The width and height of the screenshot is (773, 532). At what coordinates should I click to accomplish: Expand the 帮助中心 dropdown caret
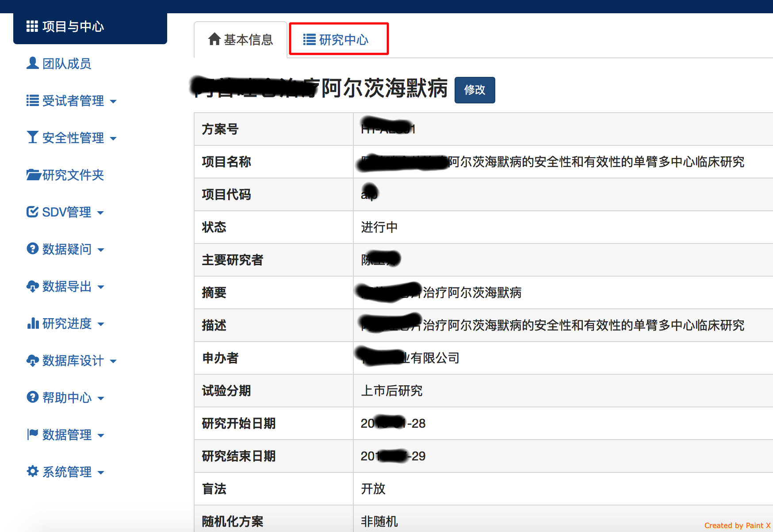[101, 399]
